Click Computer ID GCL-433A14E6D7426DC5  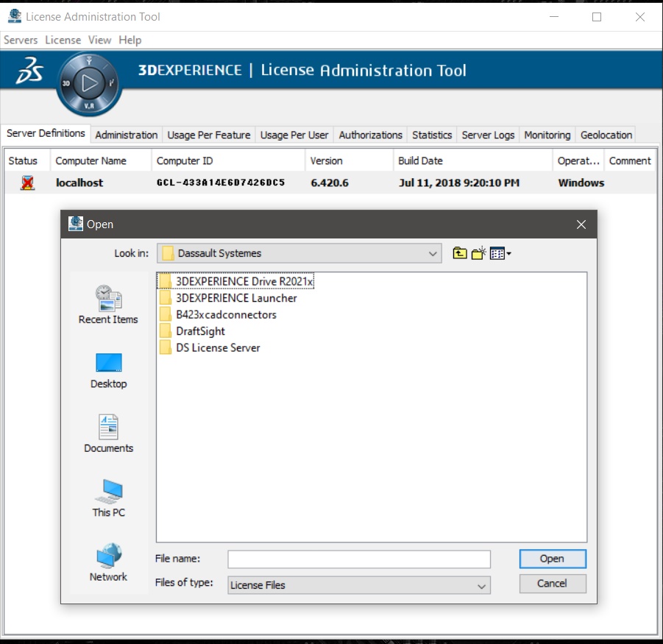pyautogui.click(x=220, y=183)
